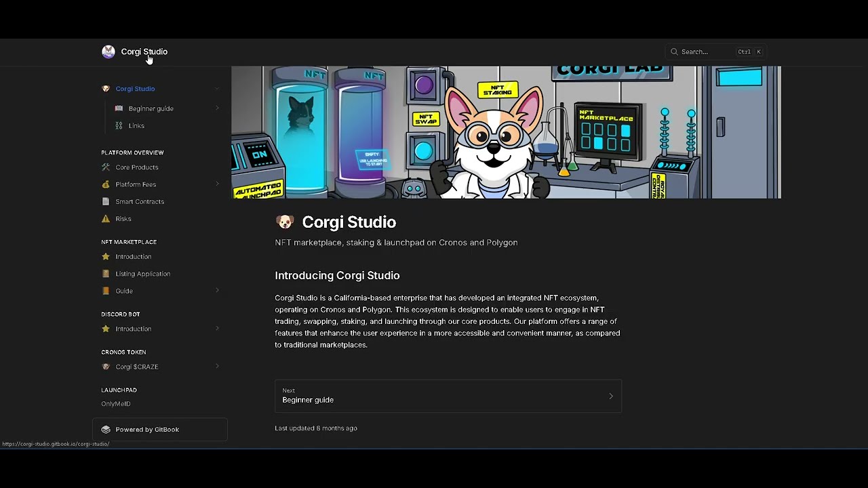Click the NFT marketplace subtitle text

pyautogui.click(x=396, y=243)
